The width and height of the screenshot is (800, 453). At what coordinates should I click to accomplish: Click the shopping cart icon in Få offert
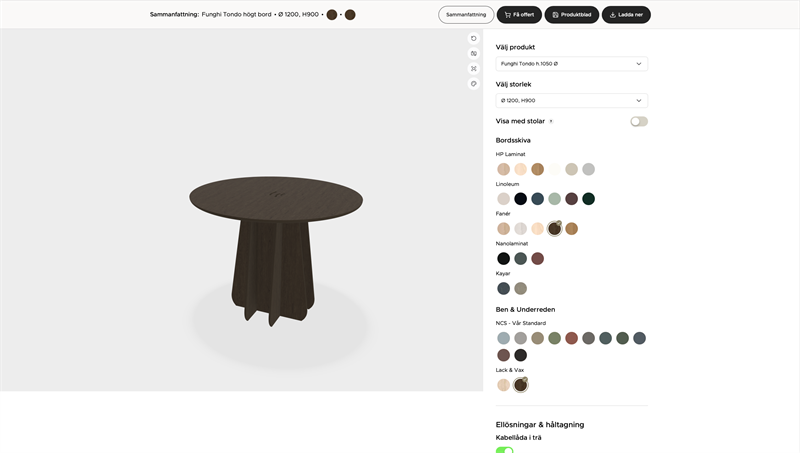pyautogui.click(x=508, y=15)
